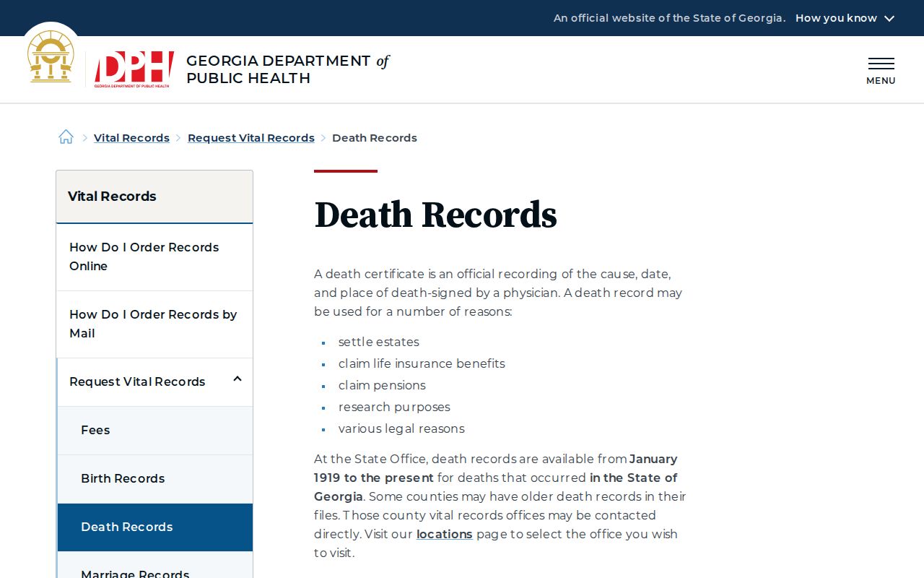Click the Georgia state seal logo

tap(51, 56)
